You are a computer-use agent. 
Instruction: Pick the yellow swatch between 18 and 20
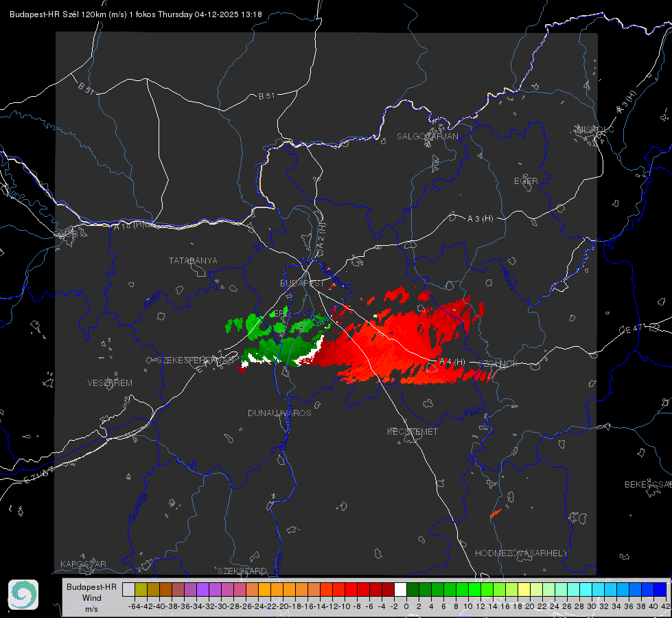click(524, 589)
